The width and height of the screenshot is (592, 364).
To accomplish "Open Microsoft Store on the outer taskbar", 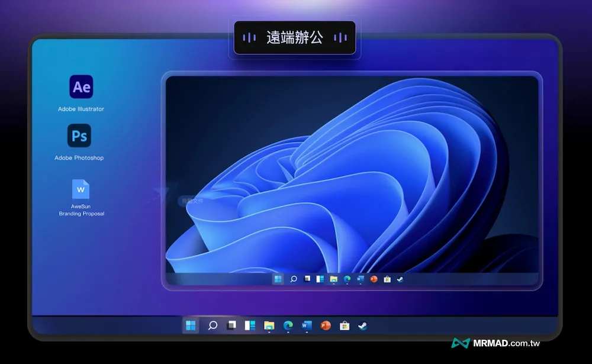I will click(345, 325).
